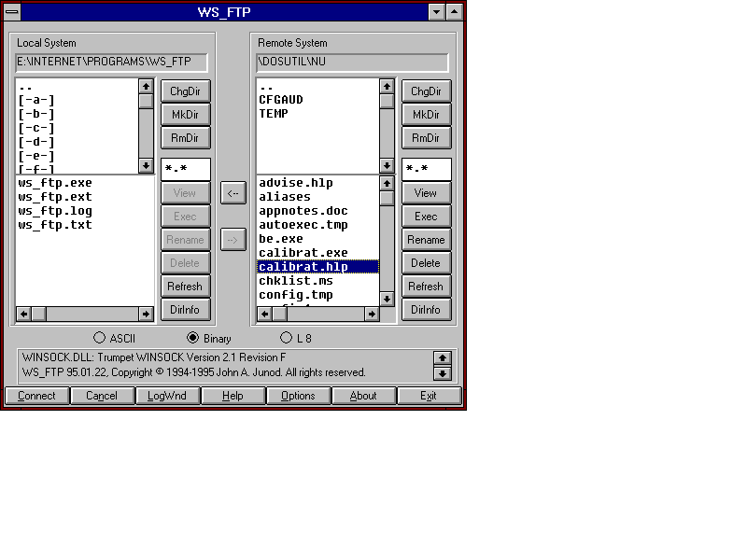Screen dimensions: 747x560
Task: Click local file list horizontal scroll thumb
Action: (x=38, y=314)
